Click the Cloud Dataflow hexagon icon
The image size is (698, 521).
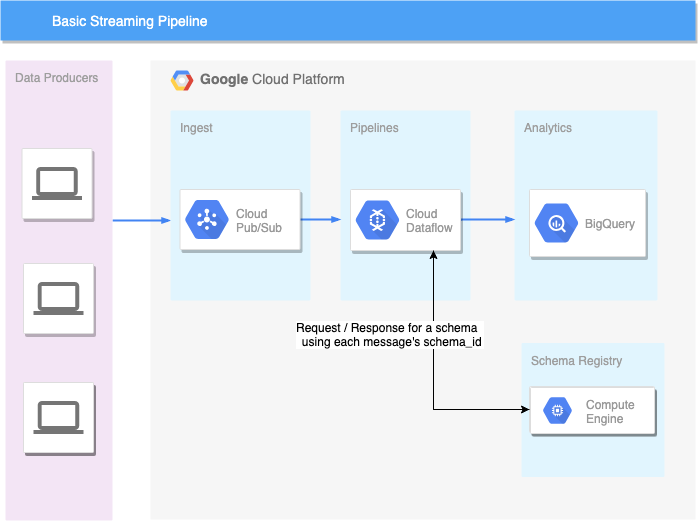pos(377,220)
